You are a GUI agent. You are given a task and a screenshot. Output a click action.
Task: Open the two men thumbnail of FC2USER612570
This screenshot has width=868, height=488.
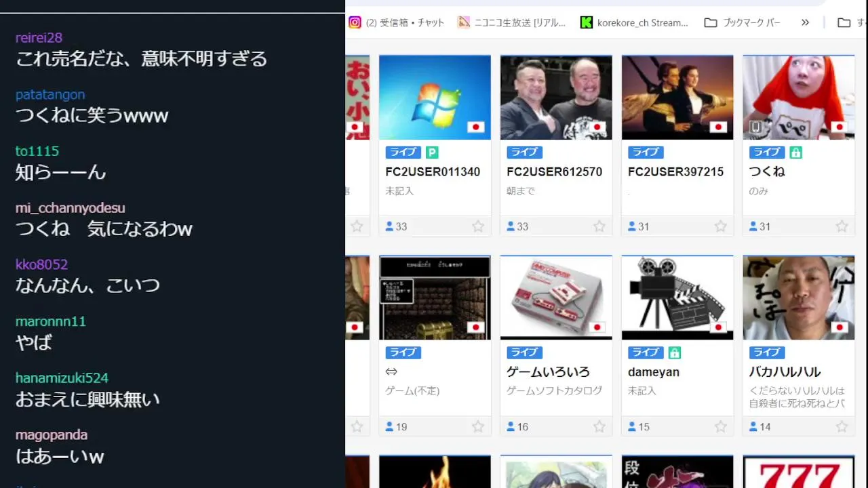[x=556, y=98]
